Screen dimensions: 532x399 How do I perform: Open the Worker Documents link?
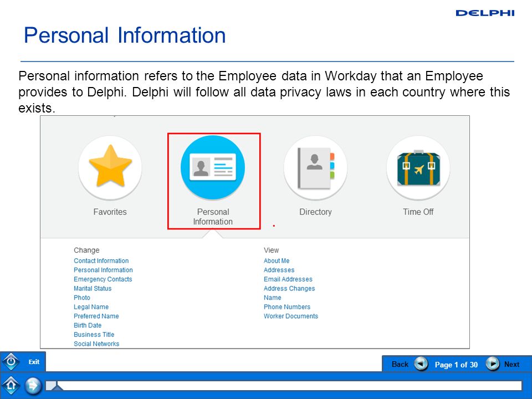tap(291, 316)
